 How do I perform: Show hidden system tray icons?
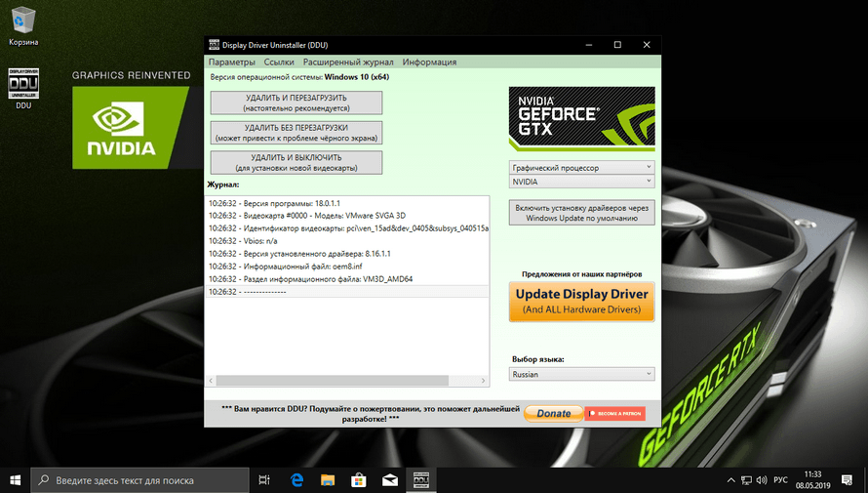[730, 480]
